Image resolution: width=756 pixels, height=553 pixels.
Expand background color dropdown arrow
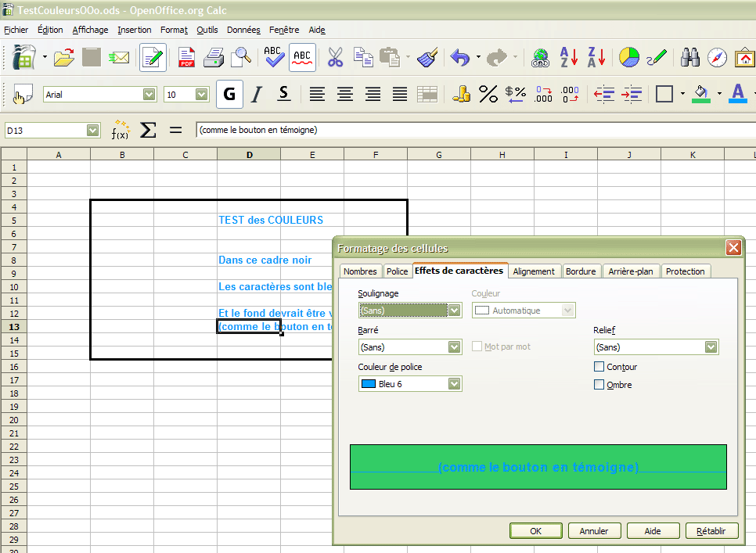(x=719, y=93)
